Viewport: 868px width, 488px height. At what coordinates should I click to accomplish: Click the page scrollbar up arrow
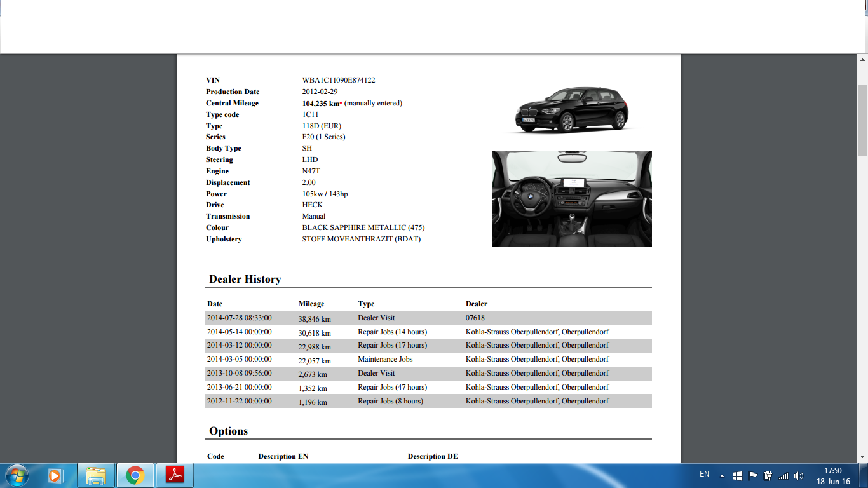click(863, 60)
